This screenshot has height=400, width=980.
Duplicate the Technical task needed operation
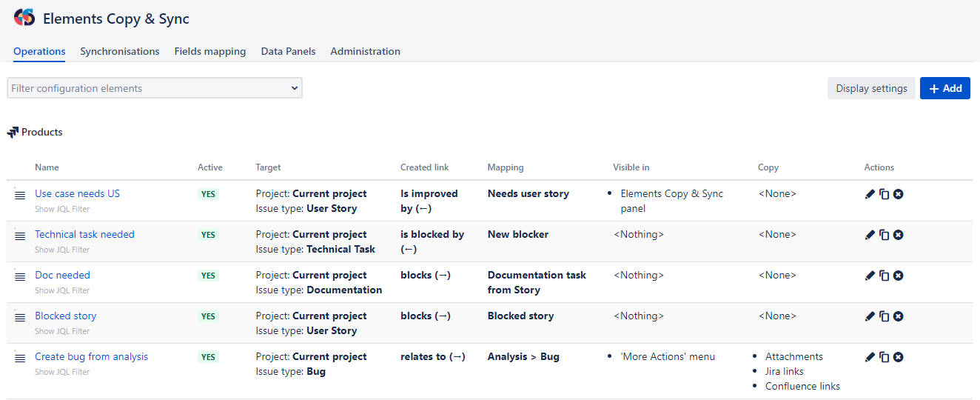pyautogui.click(x=884, y=235)
